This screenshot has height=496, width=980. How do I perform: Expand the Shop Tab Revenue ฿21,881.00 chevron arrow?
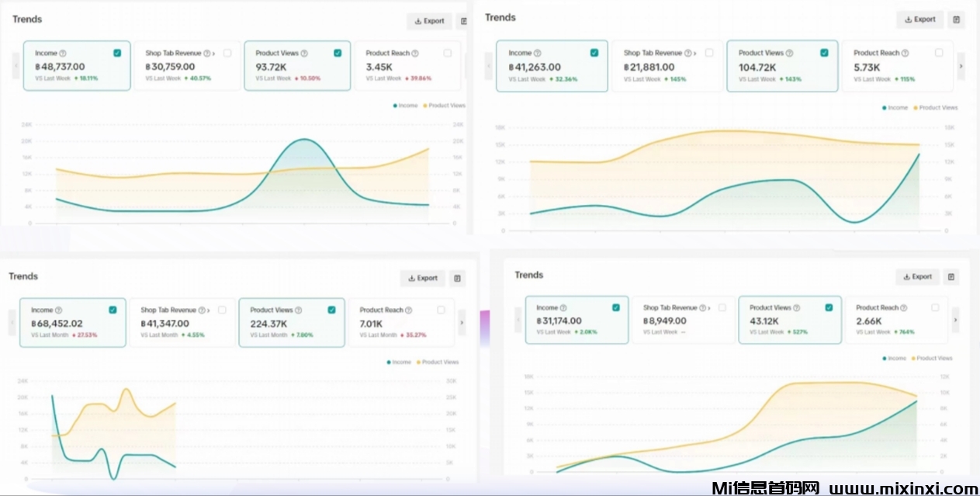click(x=694, y=54)
